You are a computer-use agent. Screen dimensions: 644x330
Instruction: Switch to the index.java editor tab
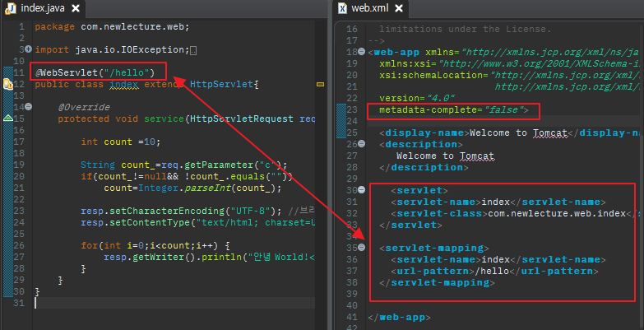tap(43, 8)
